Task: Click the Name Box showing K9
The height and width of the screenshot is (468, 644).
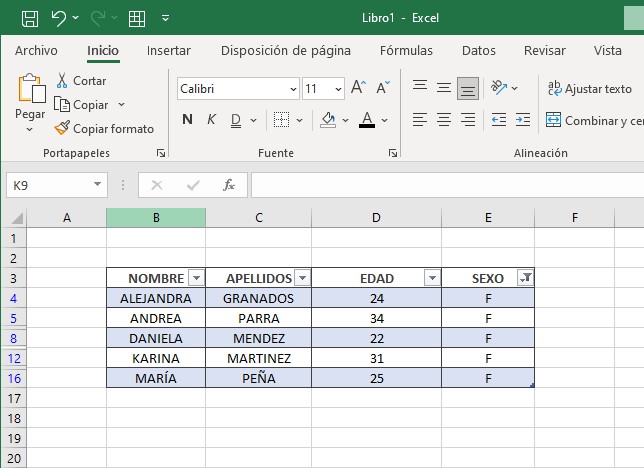Action: tap(49, 185)
